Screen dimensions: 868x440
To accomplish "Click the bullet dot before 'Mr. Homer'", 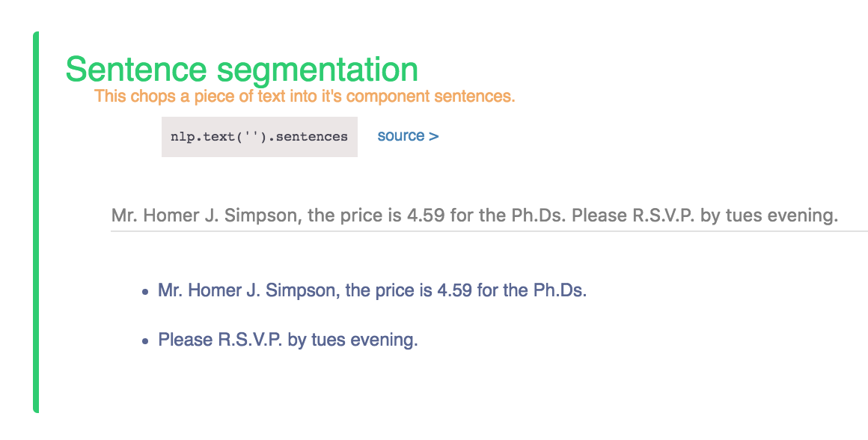I will pyautogui.click(x=145, y=292).
